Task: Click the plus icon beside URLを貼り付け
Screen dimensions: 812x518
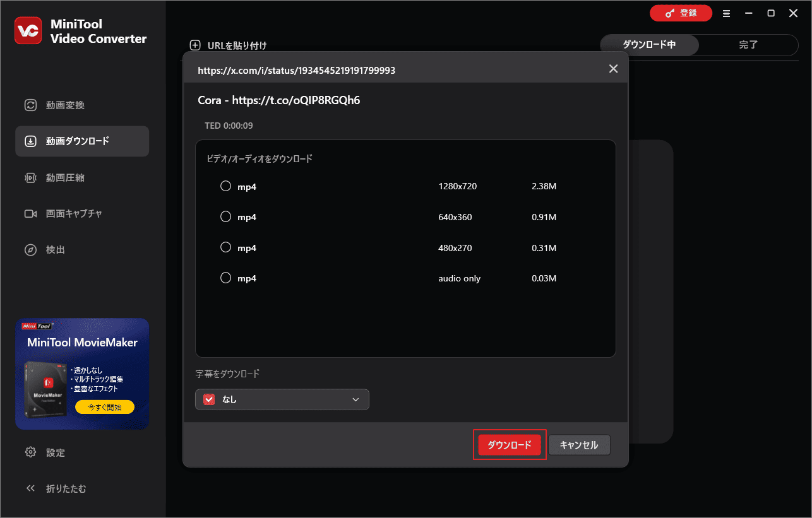Action: click(x=195, y=45)
